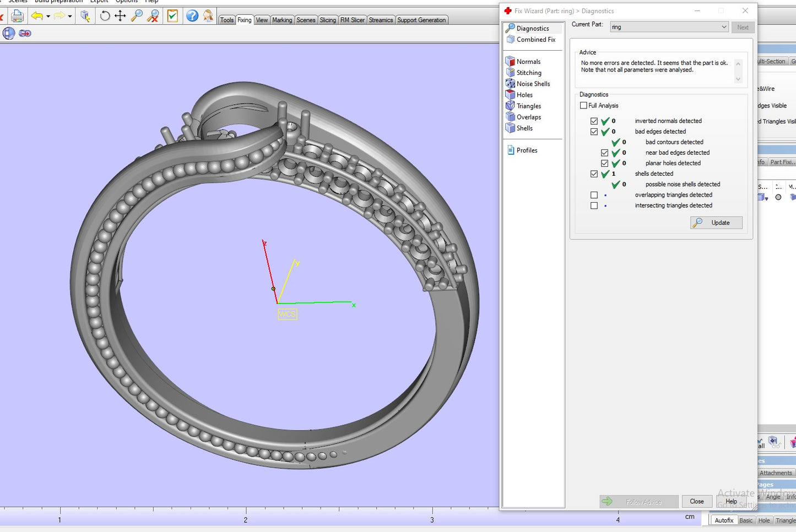Click the clipboard checkmark toolbar icon
Viewport: 796px width, 532px height.
172,16
